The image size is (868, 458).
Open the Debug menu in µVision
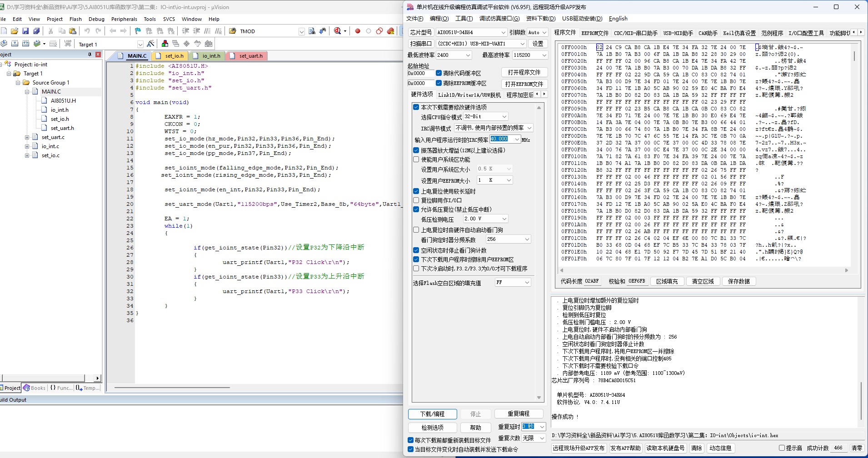click(96, 19)
